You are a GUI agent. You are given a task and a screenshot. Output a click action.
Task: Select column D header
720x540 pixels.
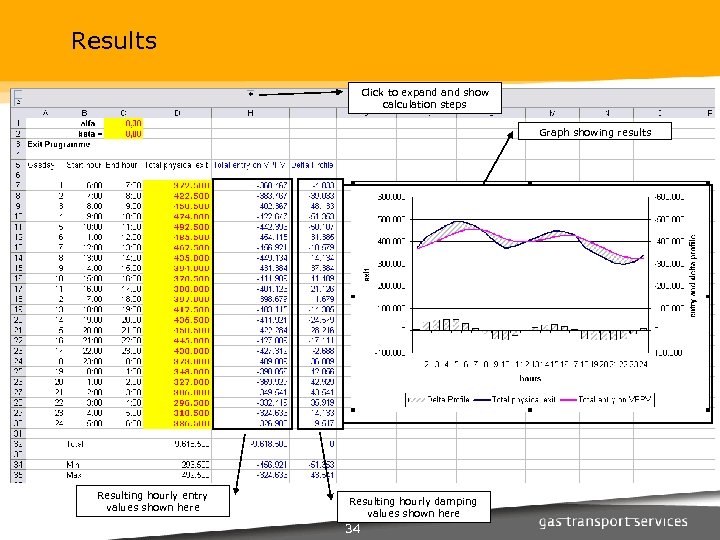[x=177, y=112]
